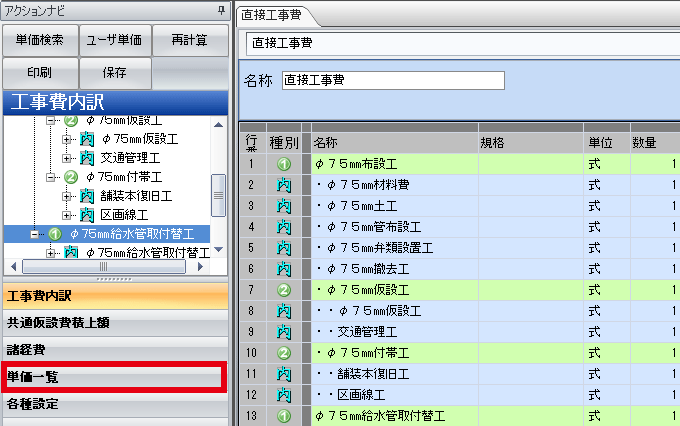The height and width of the screenshot is (426, 680).
Task: Click the green level-1 icon in row 13
Action: [283, 414]
